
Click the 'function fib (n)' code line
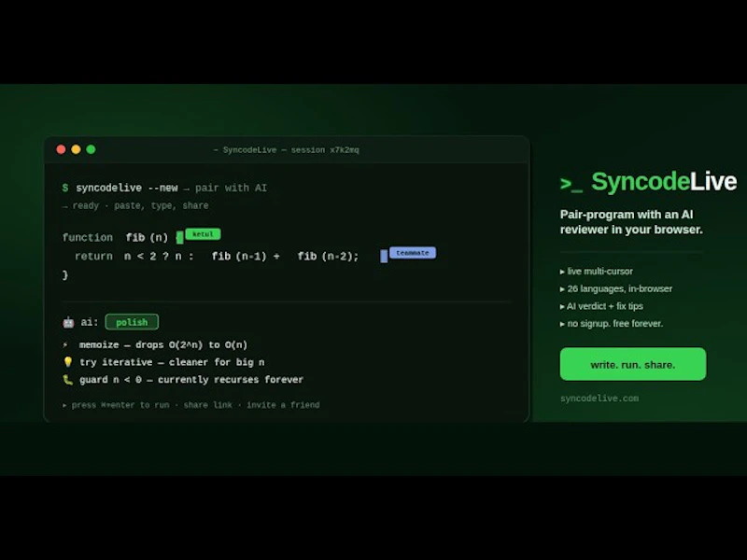tap(115, 237)
